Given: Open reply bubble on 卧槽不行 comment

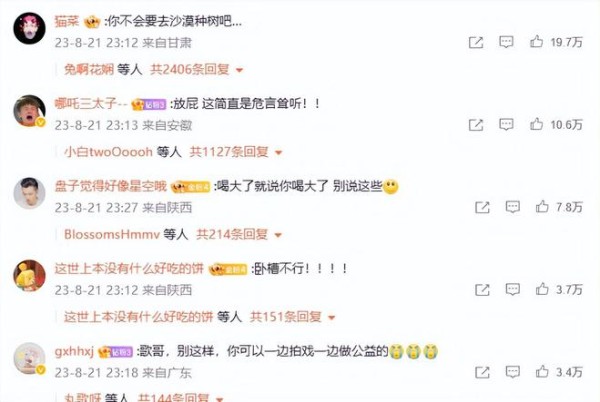Looking at the screenshot, I should (512, 289).
